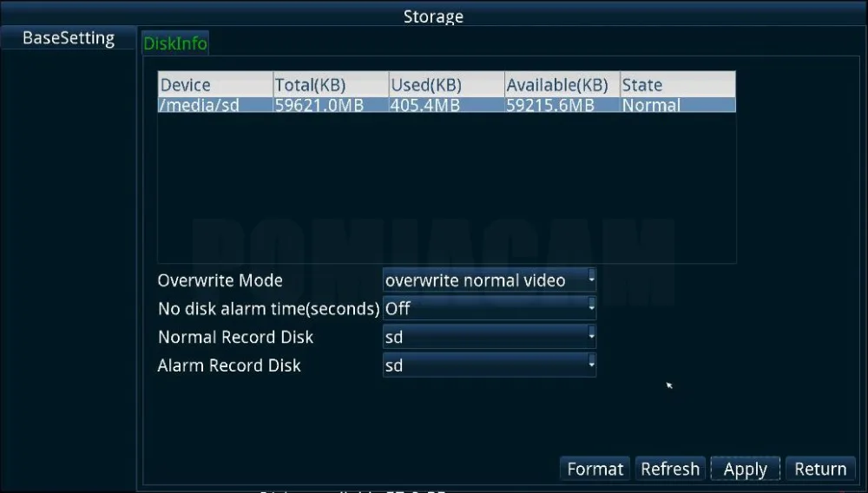Switch to the DiskInfo tab

(175, 43)
